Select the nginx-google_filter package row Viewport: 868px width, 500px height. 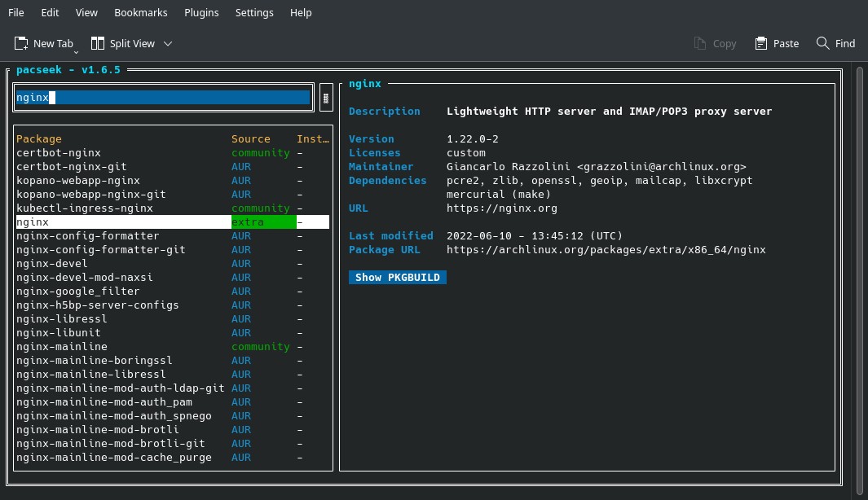point(173,291)
